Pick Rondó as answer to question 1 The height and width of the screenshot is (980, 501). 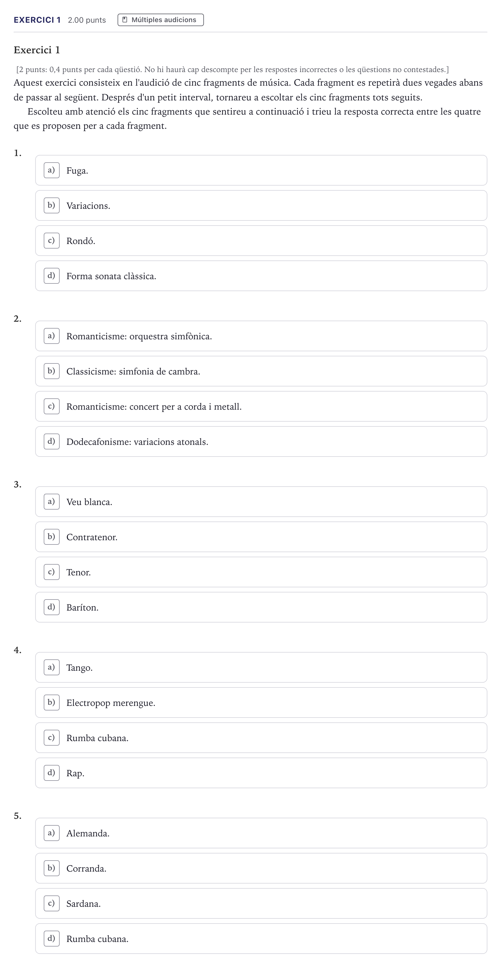point(261,241)
